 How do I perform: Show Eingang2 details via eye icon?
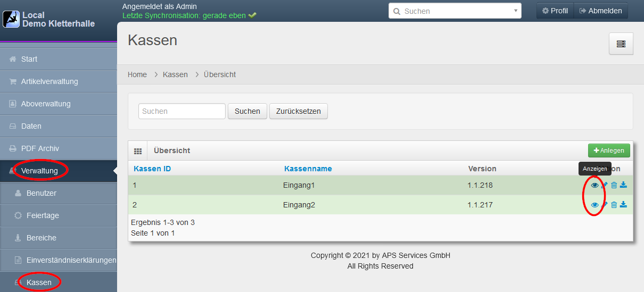595,205
